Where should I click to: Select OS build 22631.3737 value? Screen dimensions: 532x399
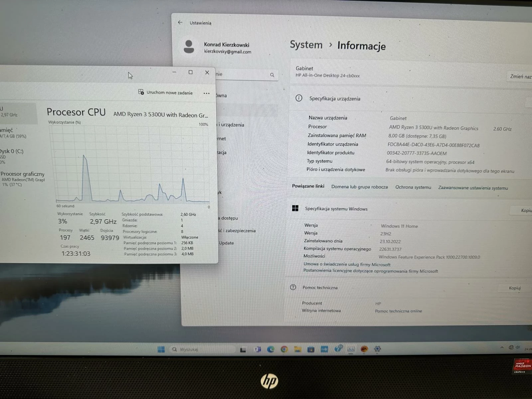pyautogui.click(x=390, y=249)
